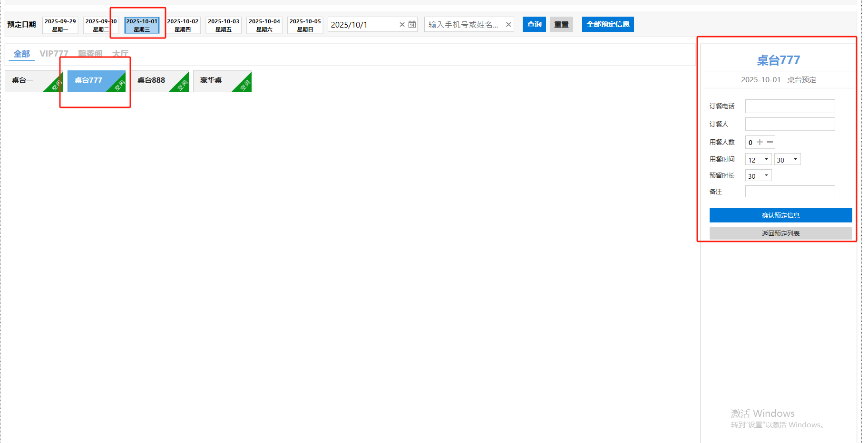Open the calendar date picker icon
Screen dimensions: 868x443
pos(412,25)
